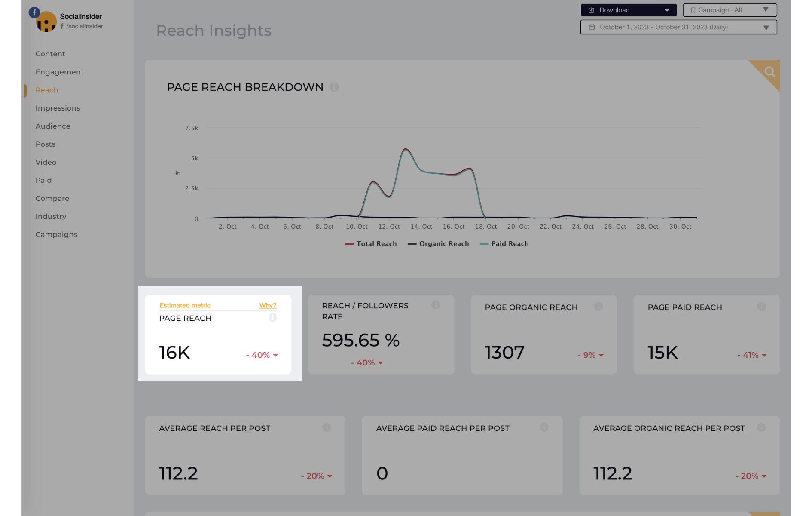Toggle Total Reach legend series

click(371, 244)
